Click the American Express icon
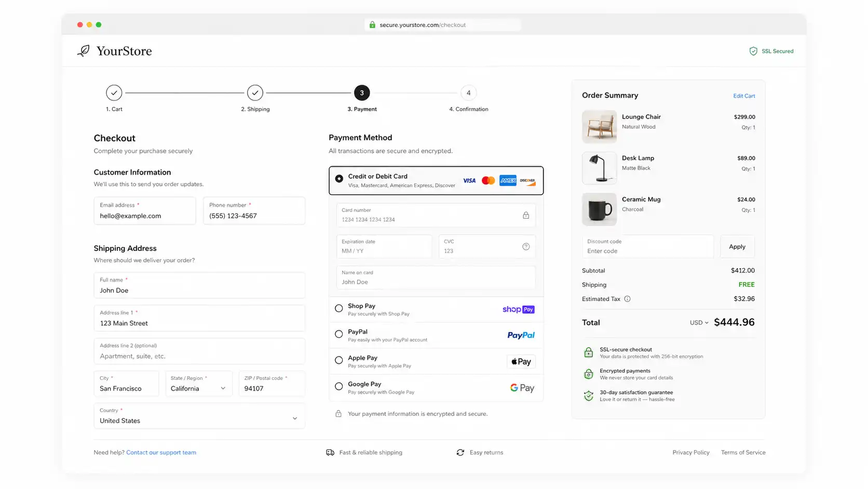 coord(508,180)
